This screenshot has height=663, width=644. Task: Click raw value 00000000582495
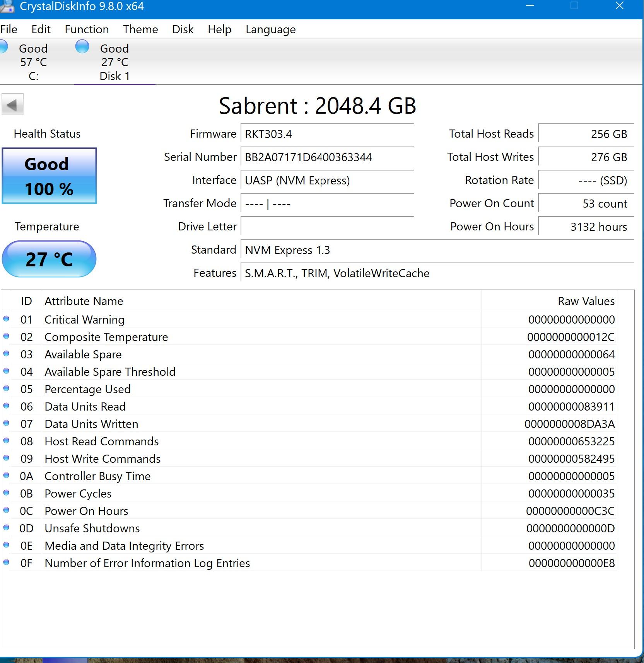tap(571, 459)
